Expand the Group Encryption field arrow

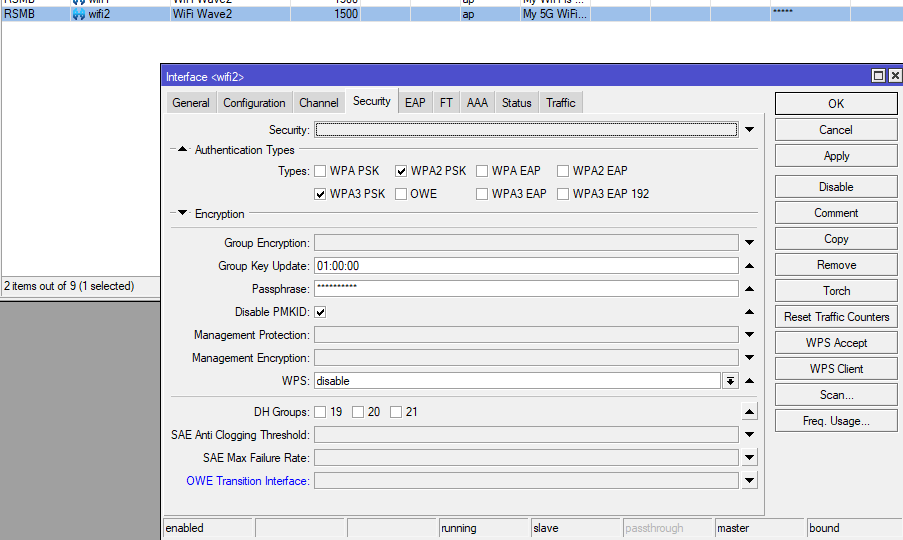point(749,243)
